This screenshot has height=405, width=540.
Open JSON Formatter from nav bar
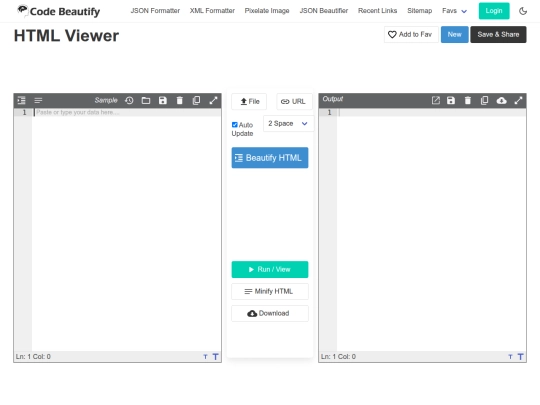click(155, 11)
